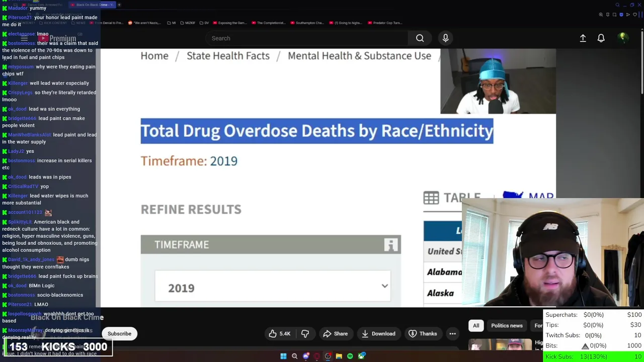Screen dimensions: 644x362
Task: Click the Alabama table row
Action: [443, 272]
